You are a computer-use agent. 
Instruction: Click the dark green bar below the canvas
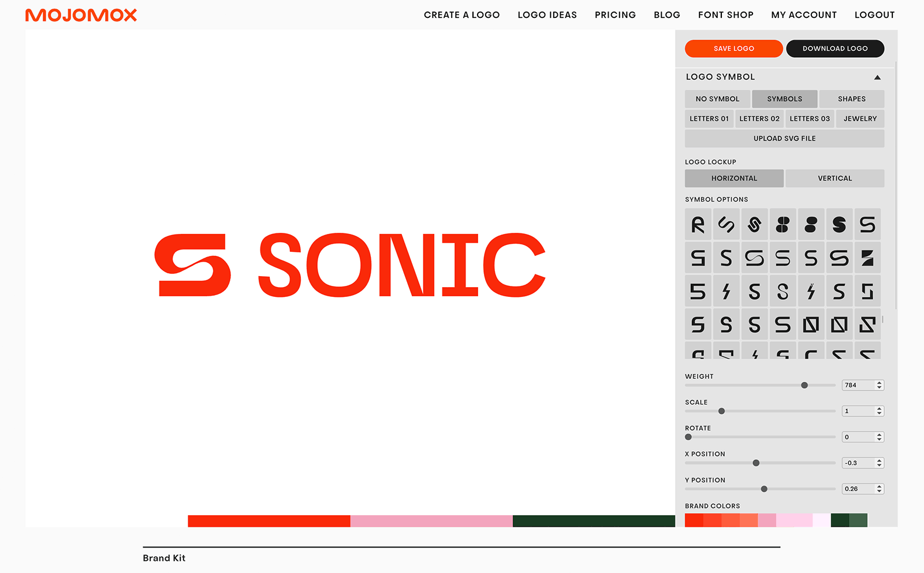click(x=594, y=521)
